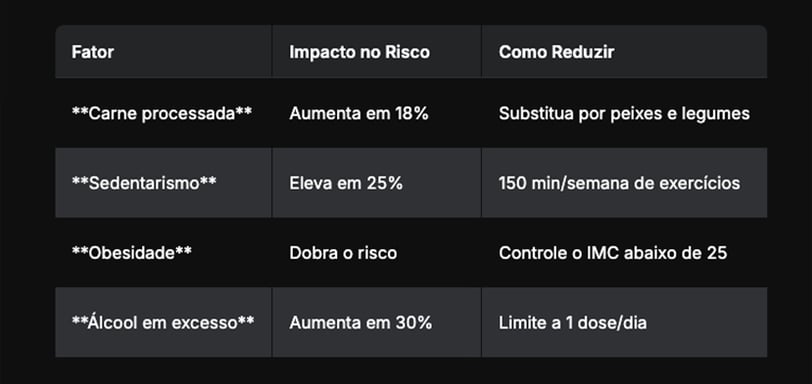812x384 pixels.
Task: Select the Sedentarismo cell
Action: pyautogui.click(x=163, y=183)
